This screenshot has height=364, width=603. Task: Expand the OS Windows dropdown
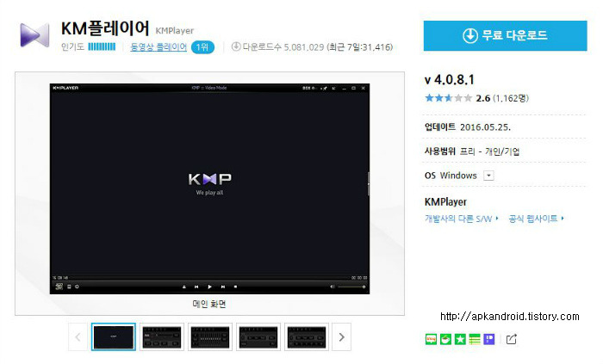click(x=488, y=176)
